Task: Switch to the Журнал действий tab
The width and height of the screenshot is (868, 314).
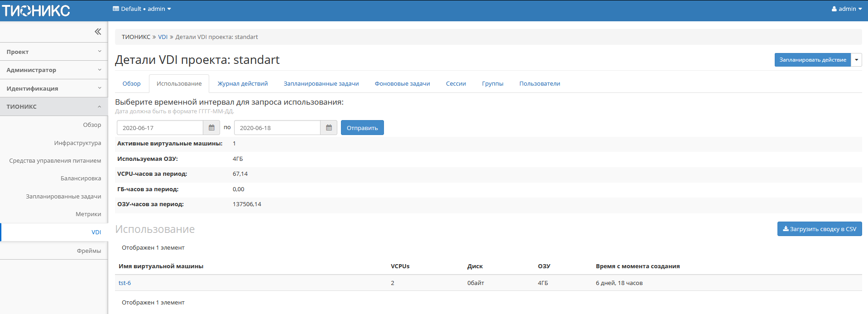Action: (x=243, y=84)
